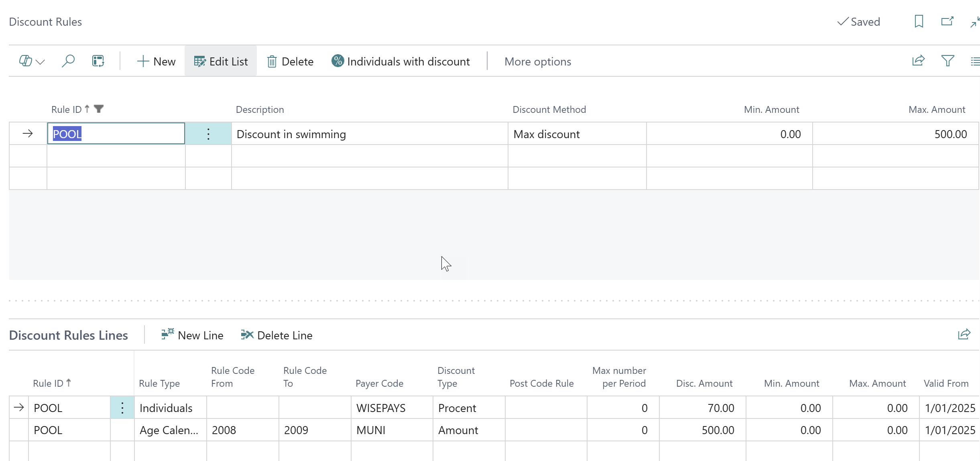Image resolution: width=980 pixels, height=461 pixels.
Task: Click the New button
Action: [x=156, y=61]
